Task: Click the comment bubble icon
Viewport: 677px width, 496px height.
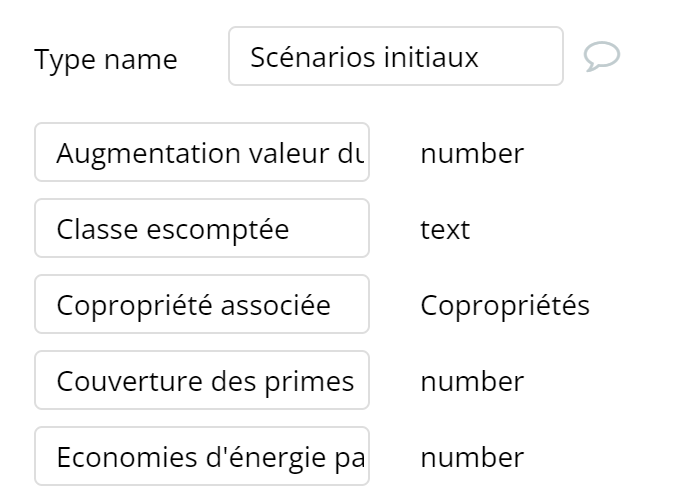Action: (x=601, y=57)
